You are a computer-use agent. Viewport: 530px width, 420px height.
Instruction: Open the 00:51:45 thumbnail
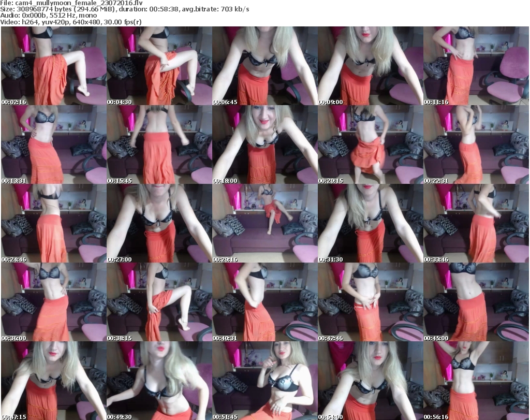click(265, 381)
